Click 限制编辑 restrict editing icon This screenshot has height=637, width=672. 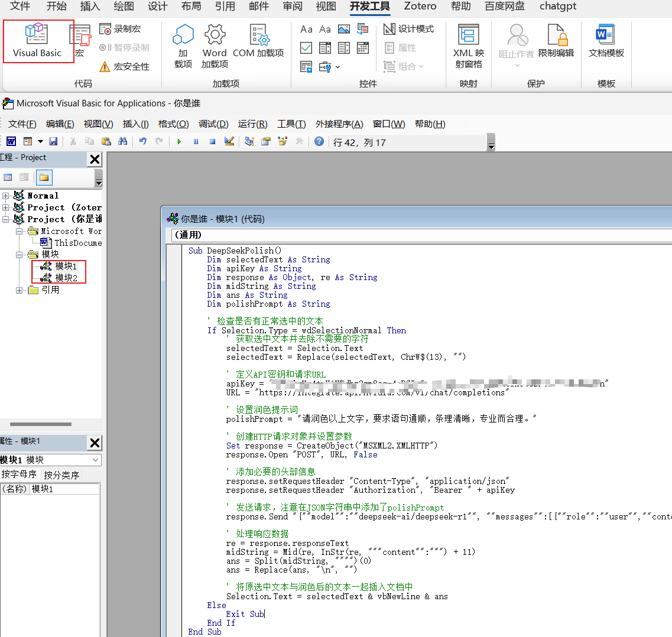click(556, 41)
